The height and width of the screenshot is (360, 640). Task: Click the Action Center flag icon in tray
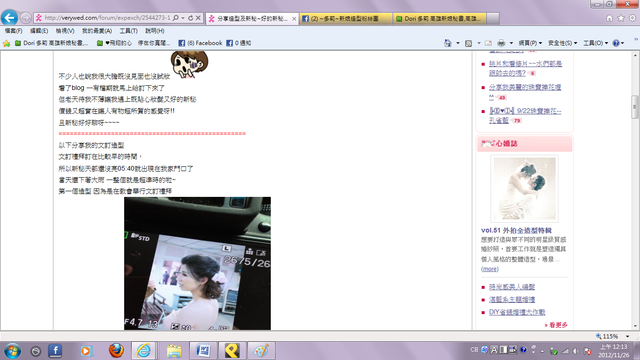pyautogui.click(x=588, y=351)
